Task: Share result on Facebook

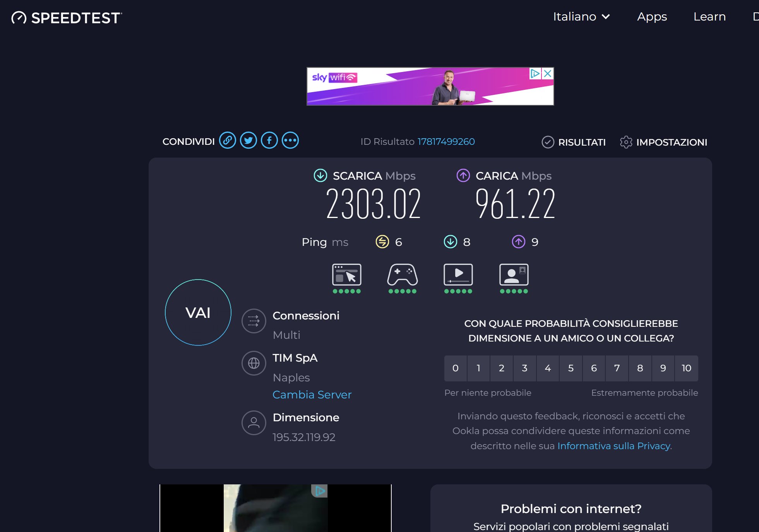Action: [269, 141]
